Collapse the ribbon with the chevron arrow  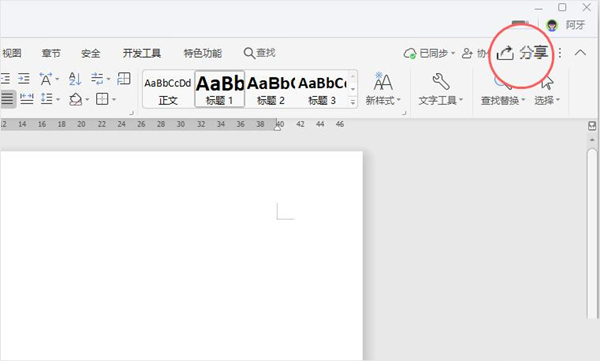pyautogui.click(x=580, y=53)
